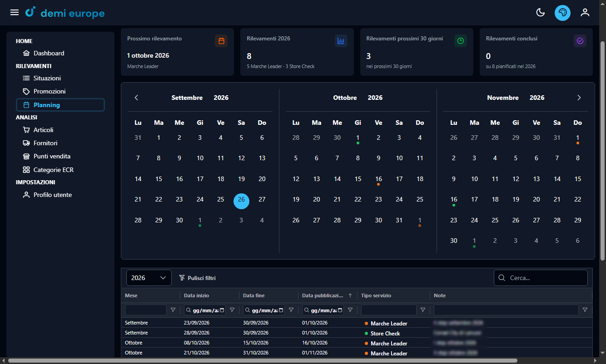Select the highlighted 26 in Settembre

click(241, 201)
